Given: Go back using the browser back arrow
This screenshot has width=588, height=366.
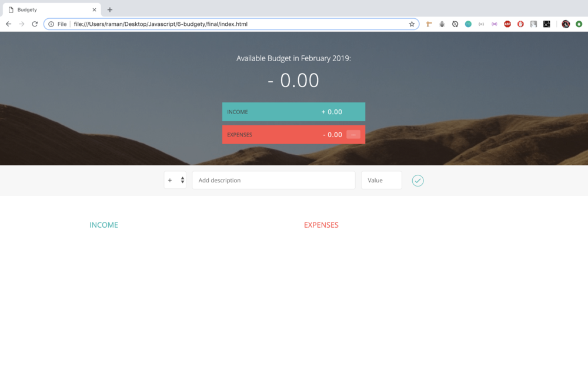Looking at the screenshot, I should [9, 24].
